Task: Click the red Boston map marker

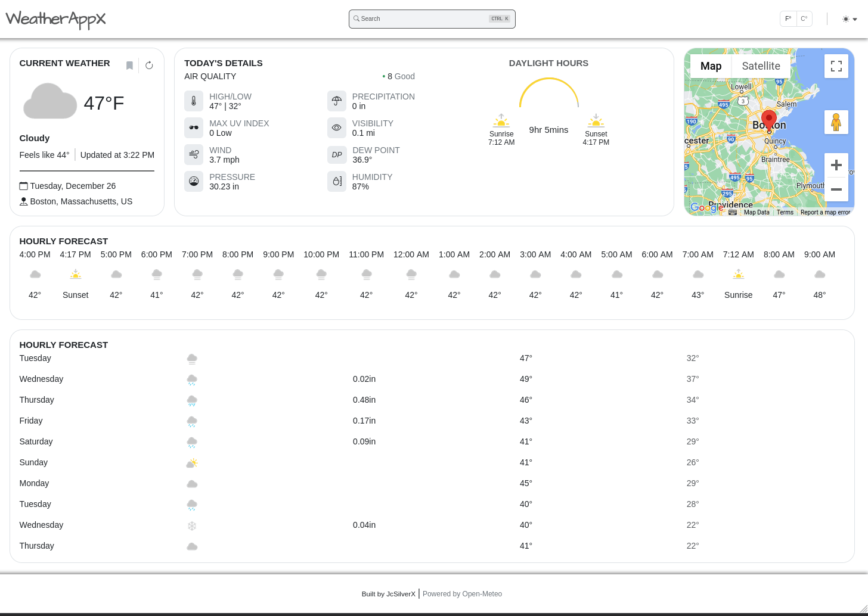Action: 769,120
